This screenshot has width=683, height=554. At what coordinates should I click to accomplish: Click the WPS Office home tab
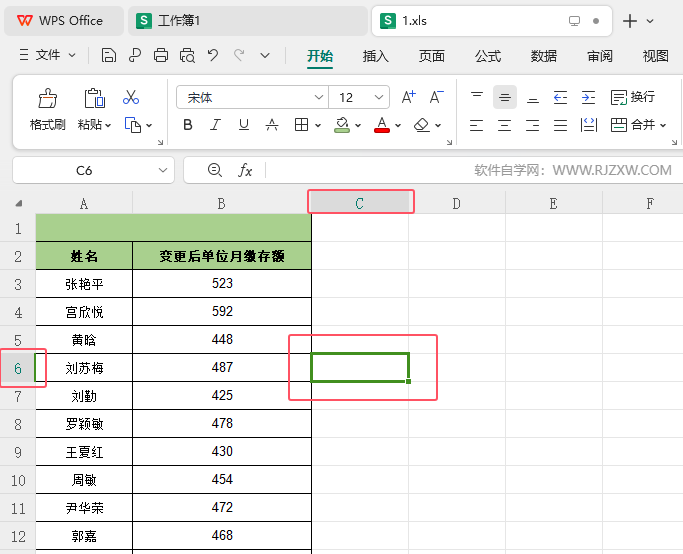[x=64, y=21]
